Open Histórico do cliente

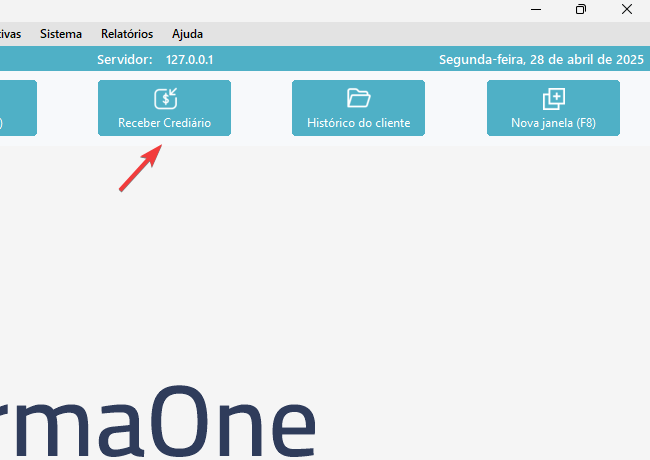click(359, 108)
